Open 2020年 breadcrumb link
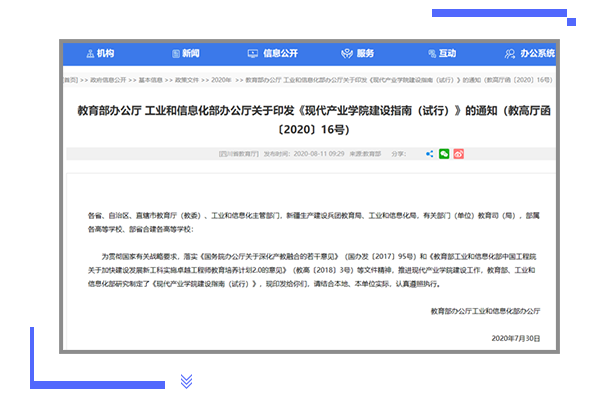Image resolution: width=595 pixels, height=397 pixels. click(x=221, y=80)
